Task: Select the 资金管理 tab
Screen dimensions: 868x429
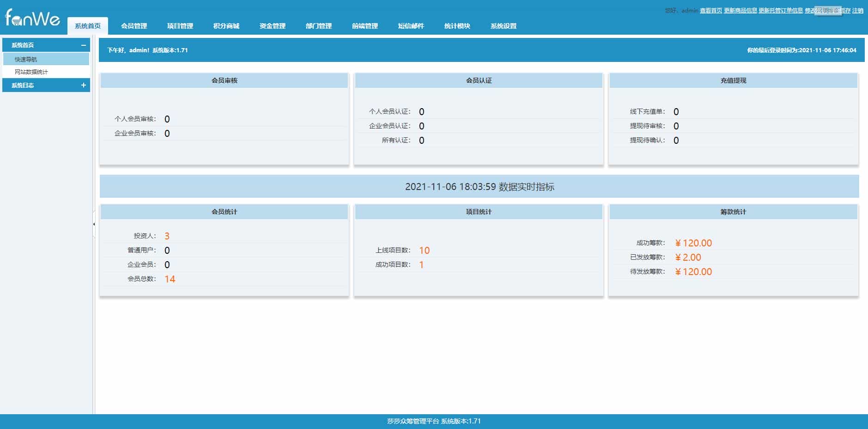Action: [x=273, y=26]
